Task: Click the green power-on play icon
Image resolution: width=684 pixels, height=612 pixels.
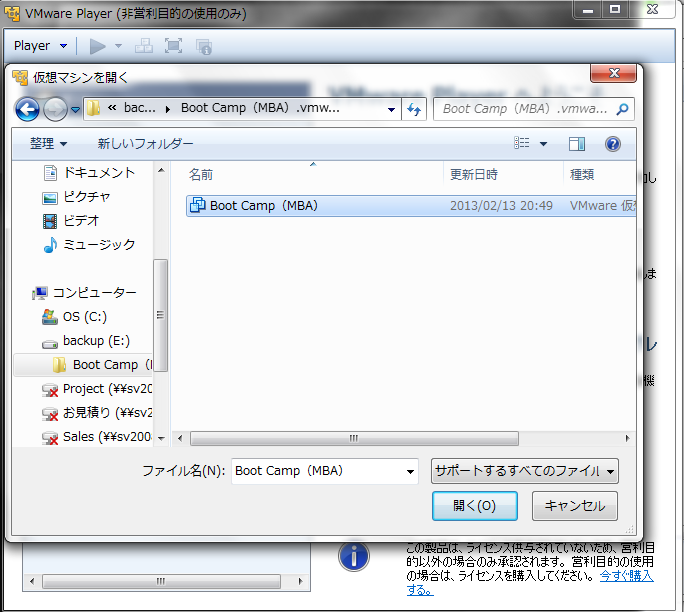Action: point(97,46)
